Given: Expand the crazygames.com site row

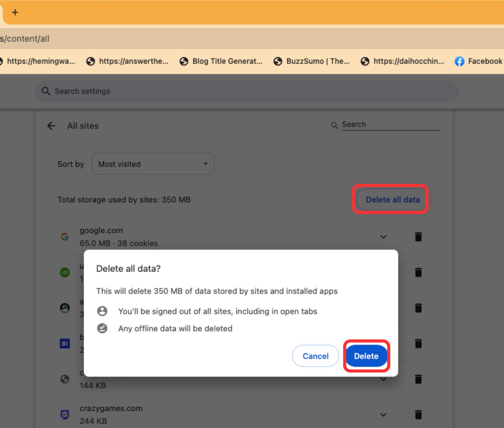Looking at the screenshot, I should (x=383, y=415).
